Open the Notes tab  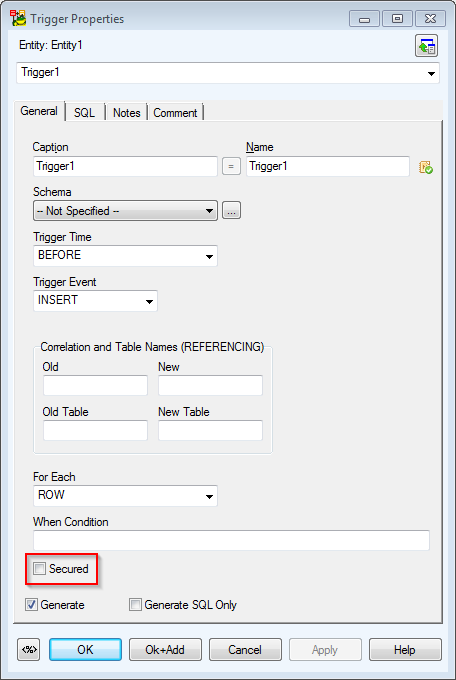[x=127, y=113]
